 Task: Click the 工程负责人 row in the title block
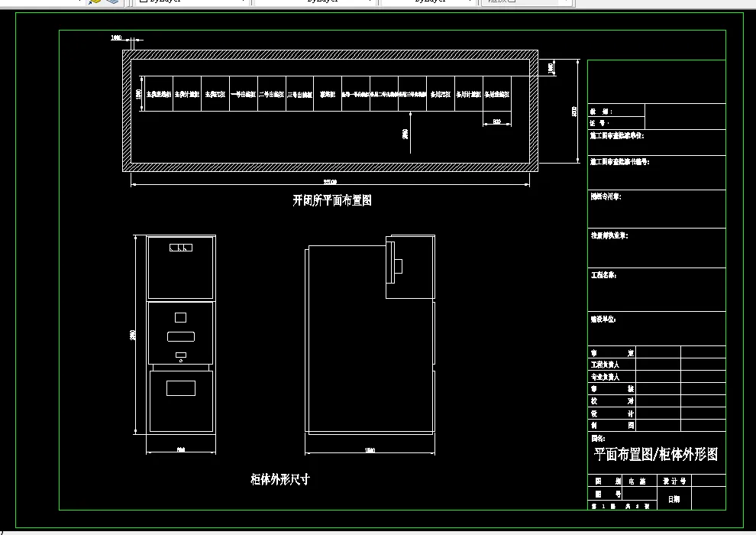coord(612,365)
